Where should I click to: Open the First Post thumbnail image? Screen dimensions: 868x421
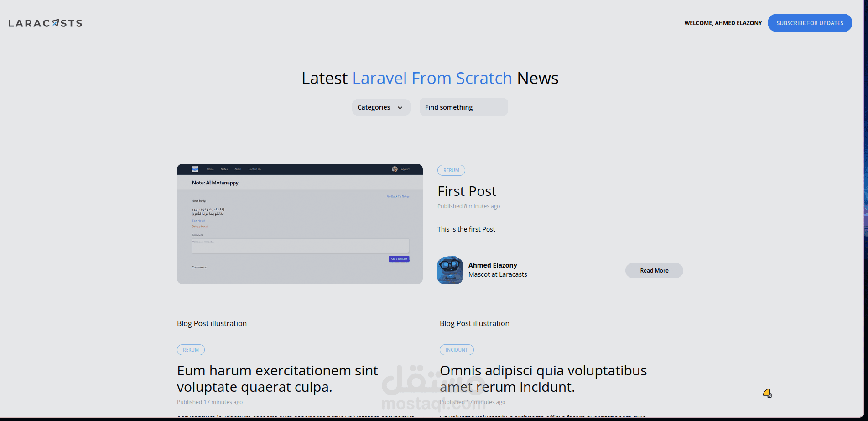(x=300, y=224)
